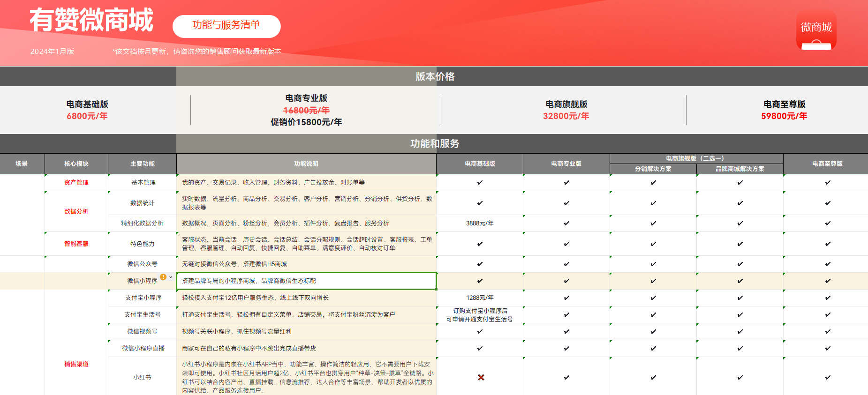Click the 销售渠道 module cell
The image size is (868, 395).
(x=76, y=364)
